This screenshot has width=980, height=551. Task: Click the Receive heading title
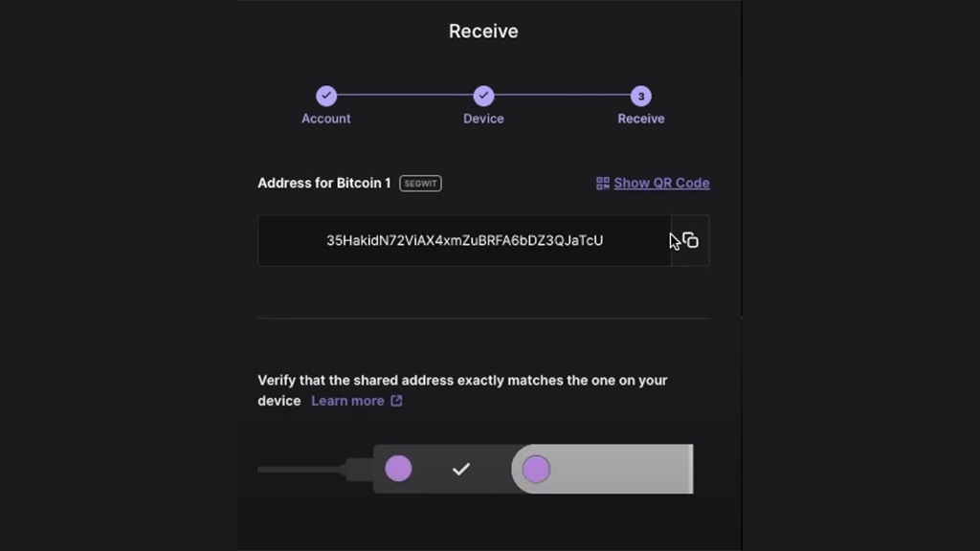[483, 32]
